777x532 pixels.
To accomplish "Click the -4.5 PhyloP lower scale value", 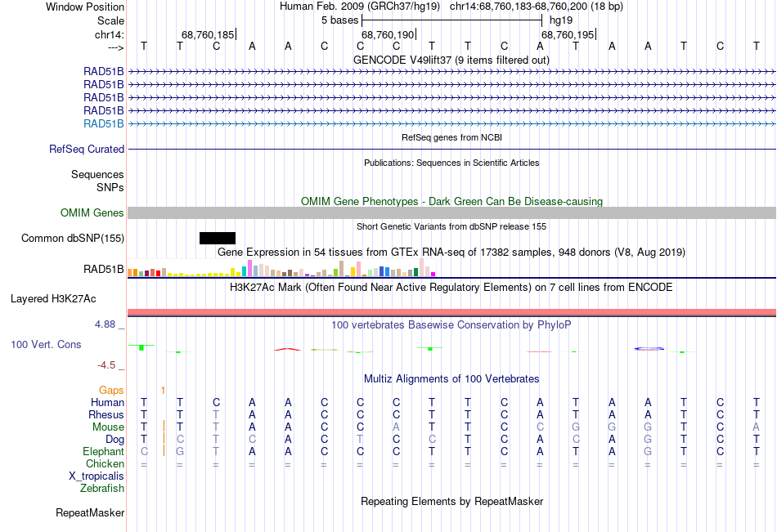I will [x=106, y=365].
